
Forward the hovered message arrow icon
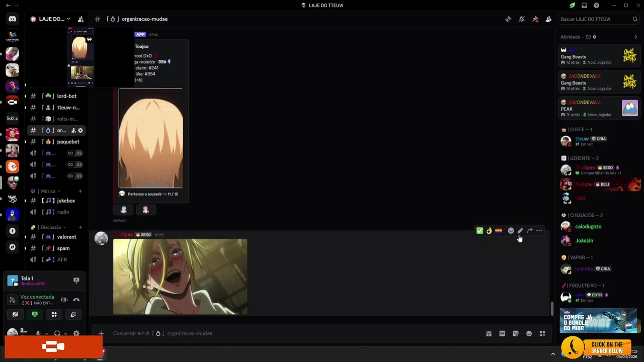tap(530, 231)
